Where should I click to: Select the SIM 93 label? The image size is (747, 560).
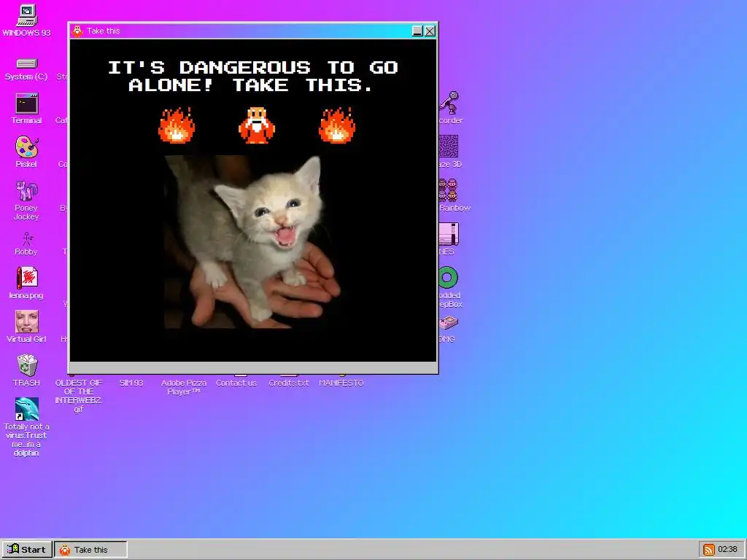coord(131,383)
